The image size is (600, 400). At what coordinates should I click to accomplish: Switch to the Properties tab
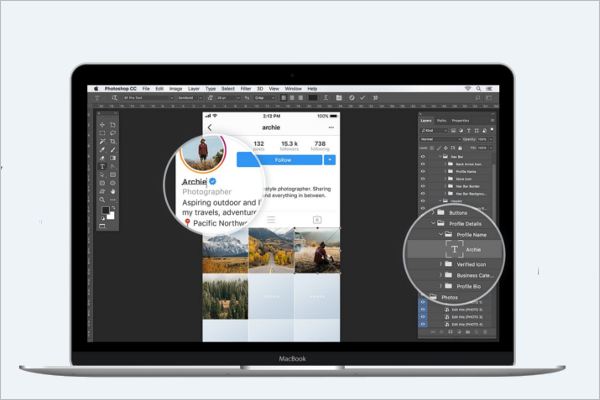[460, 121]
